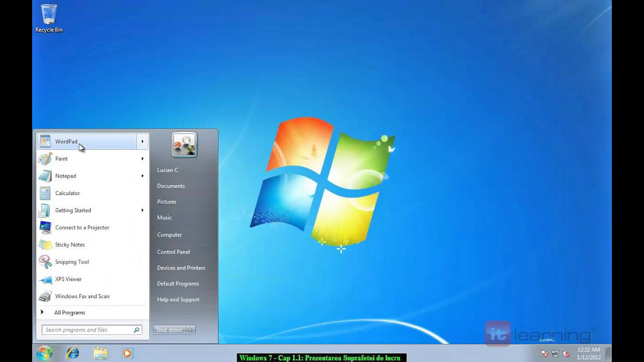The width and height of the screenshot is (644, 362).
Task: Start the Snipping Tool
Action: point(72,261)
